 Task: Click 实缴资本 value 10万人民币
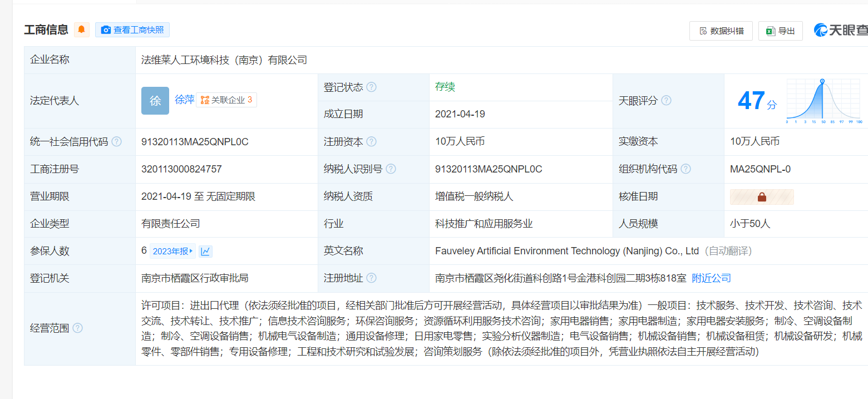pos(755,142)
